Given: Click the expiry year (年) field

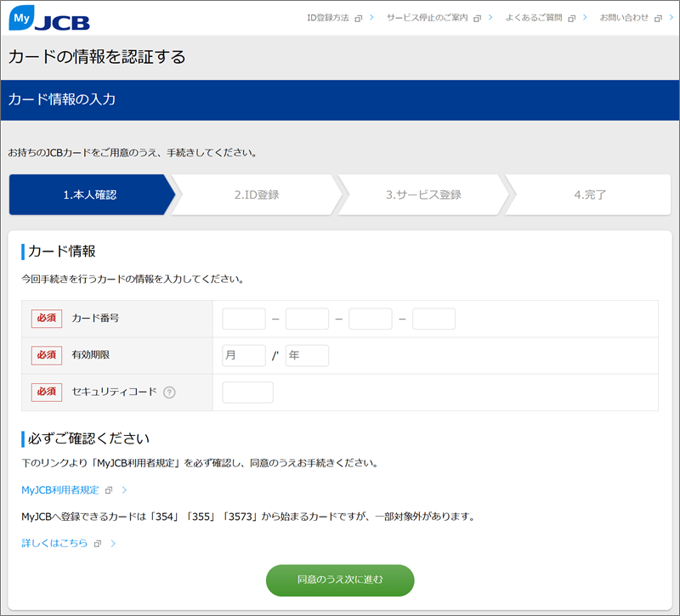Looking at the screenshot, I should tap(307, 355).
